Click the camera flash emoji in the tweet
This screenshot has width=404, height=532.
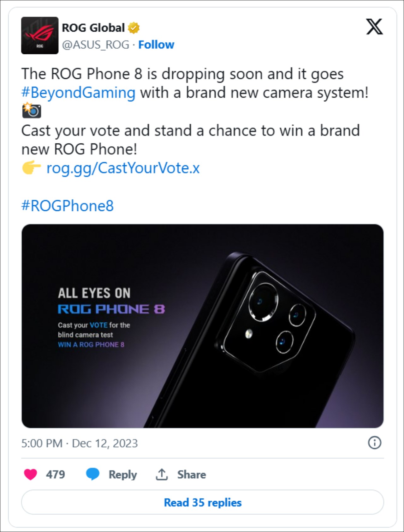pyautogui.click(x=31, y=111)
